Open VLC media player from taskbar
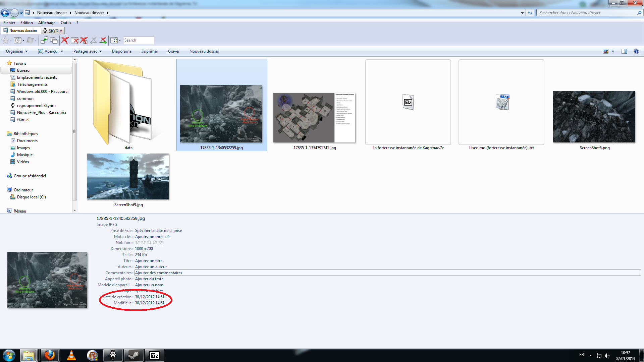This screenshot has height=362, width=644. 71,355
